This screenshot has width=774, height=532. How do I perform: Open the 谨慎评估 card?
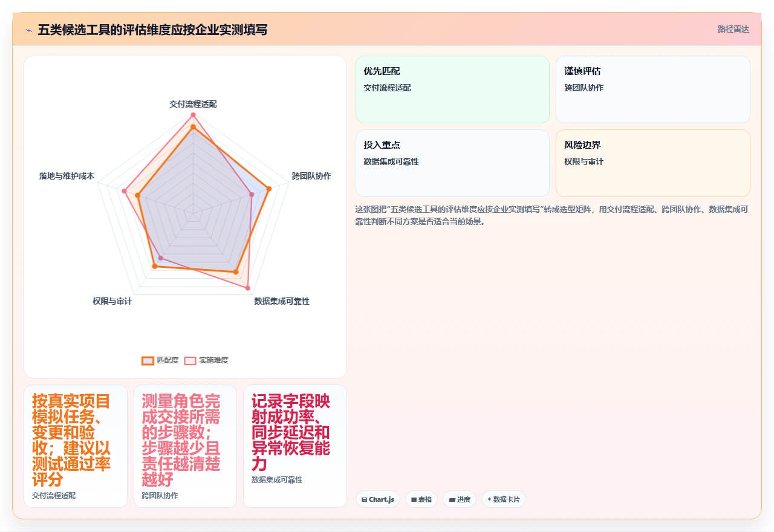(653, 89)
